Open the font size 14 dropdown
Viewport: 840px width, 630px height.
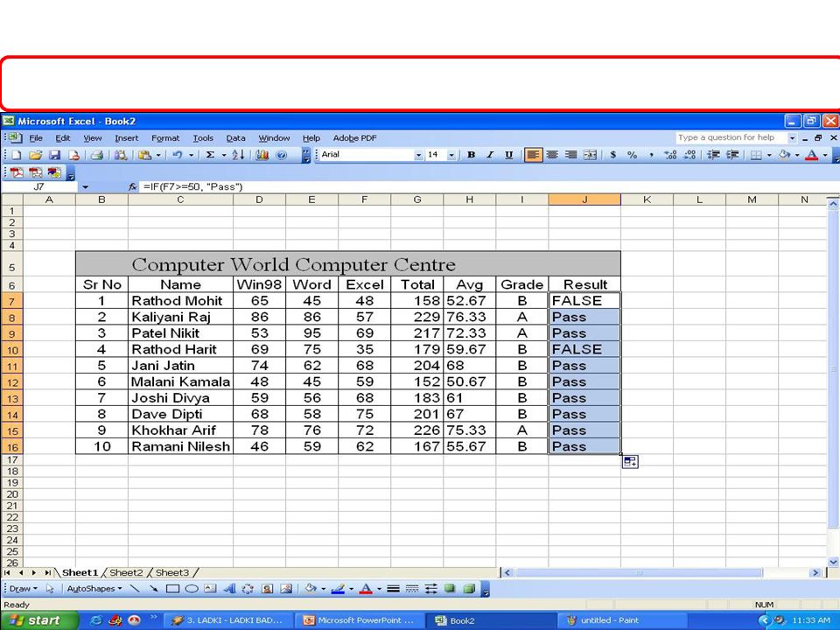pos(451,156)
